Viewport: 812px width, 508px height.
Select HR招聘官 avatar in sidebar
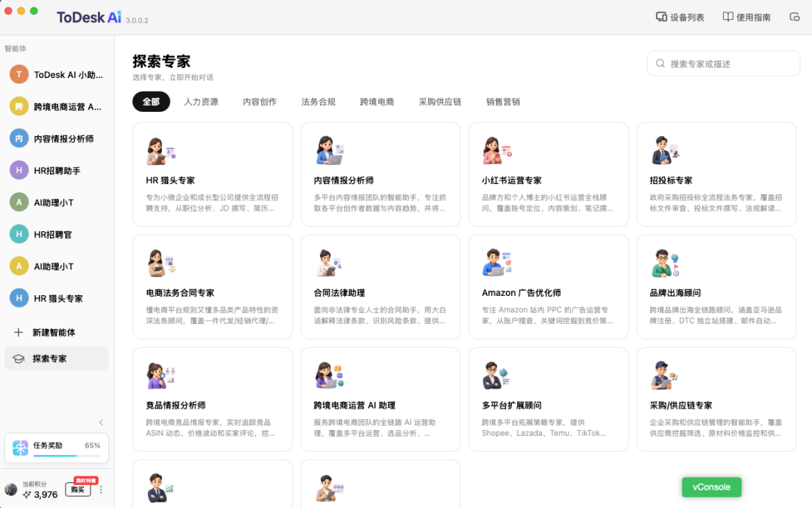[x=19, y=234]
